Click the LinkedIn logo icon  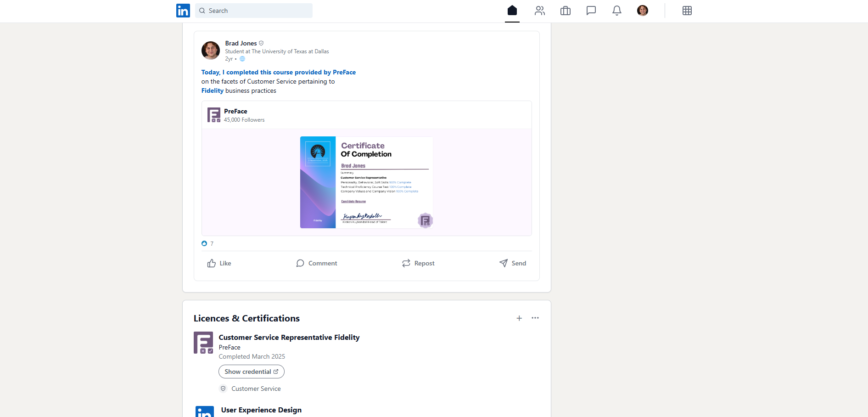coord(183,11)
